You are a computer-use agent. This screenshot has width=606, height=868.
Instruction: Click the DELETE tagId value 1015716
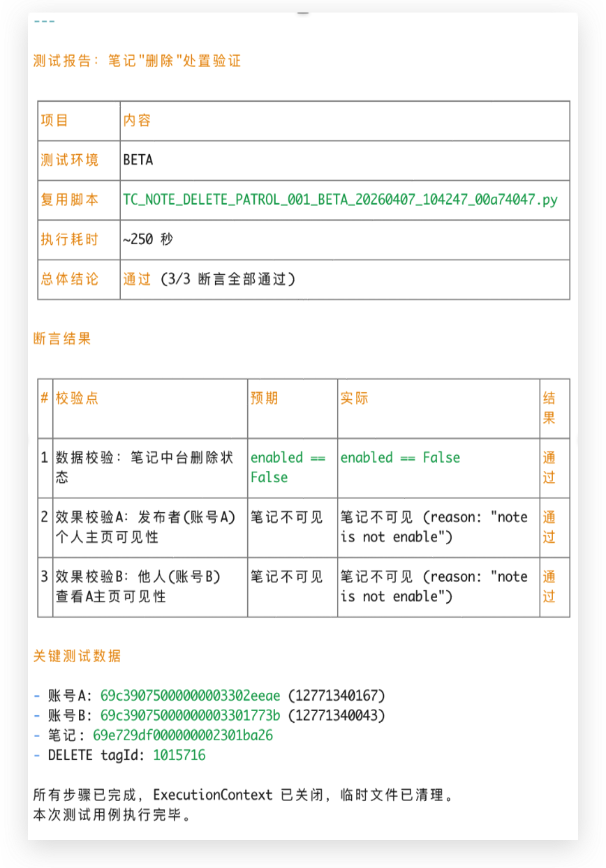tap(179, 755)
